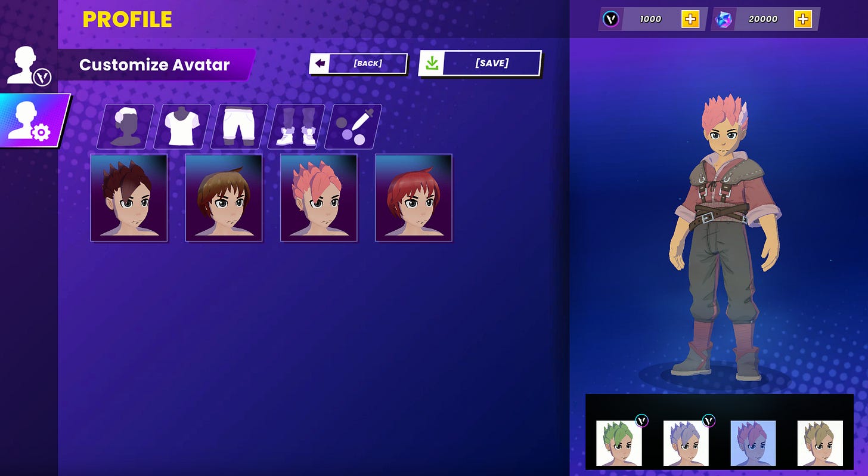
Task: Select the tan blonde hair color variant
Action: point(820,443)
